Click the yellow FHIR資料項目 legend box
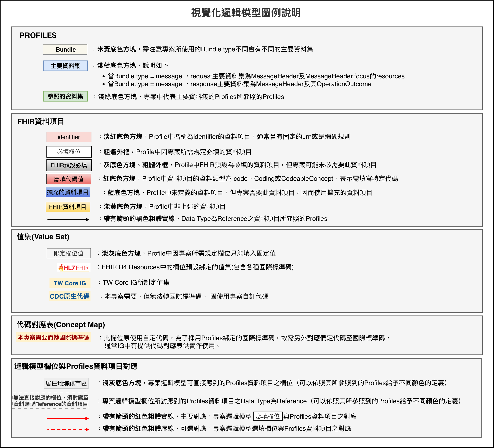The image size is (494, 448). pyautogui.click(x=68, y=207)
